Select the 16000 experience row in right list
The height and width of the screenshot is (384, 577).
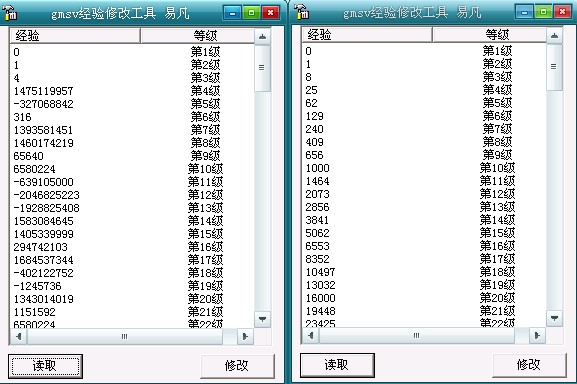point(424,298)
